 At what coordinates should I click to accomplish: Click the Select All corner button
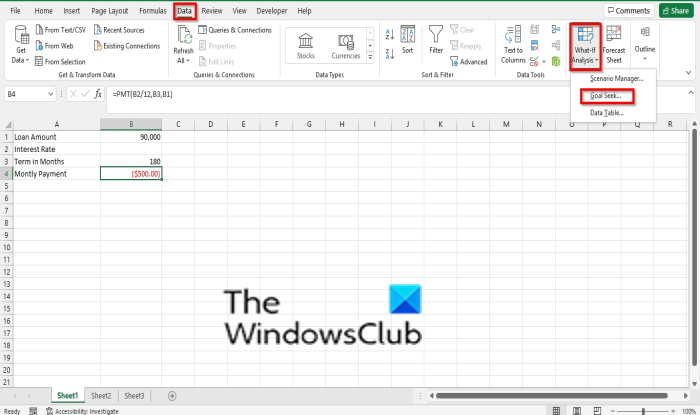pos(6,124)
